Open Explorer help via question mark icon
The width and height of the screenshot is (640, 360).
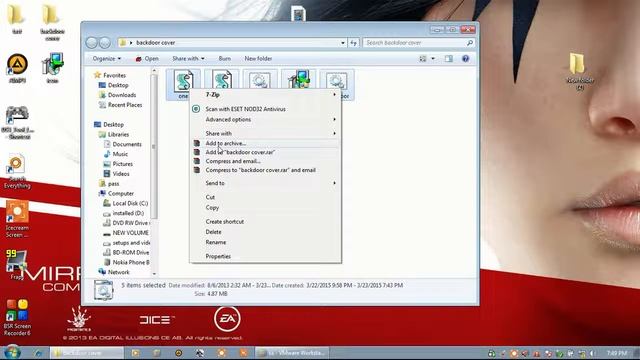coord(465,59)
